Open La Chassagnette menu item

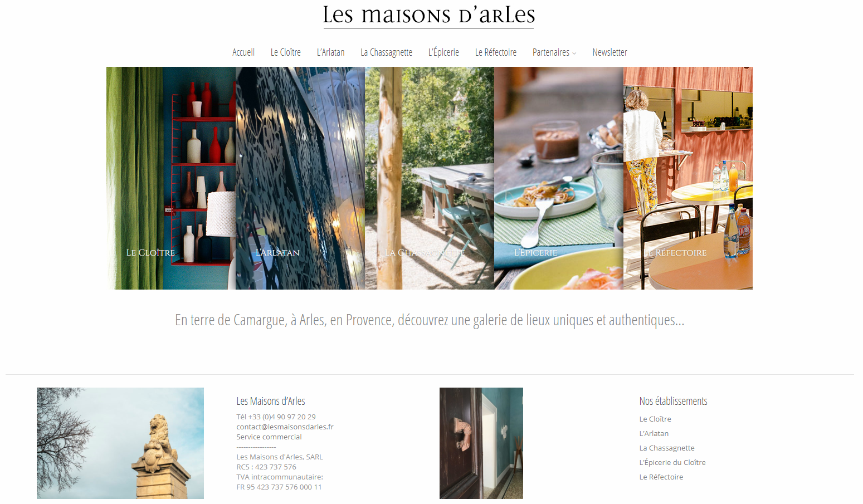point(387,52)
